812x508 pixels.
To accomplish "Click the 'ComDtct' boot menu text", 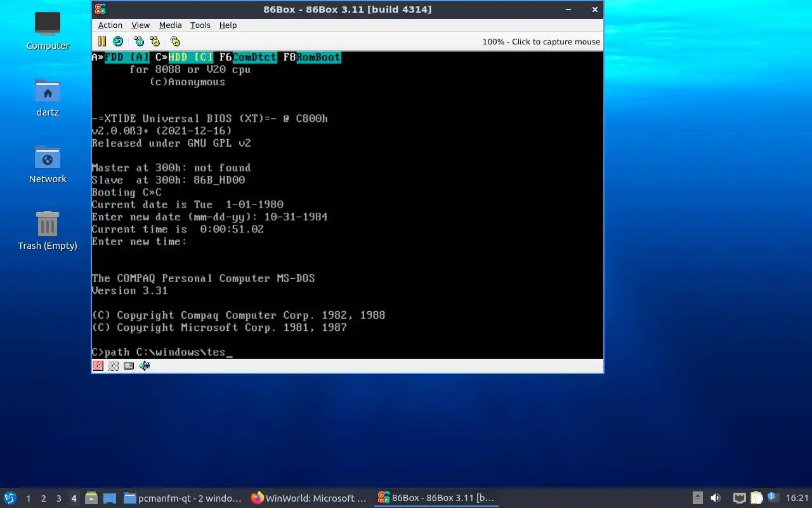I will [254, 57].
